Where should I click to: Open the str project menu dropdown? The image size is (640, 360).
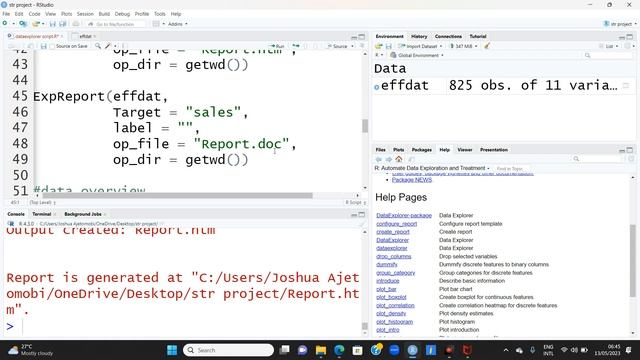[620, 24]
